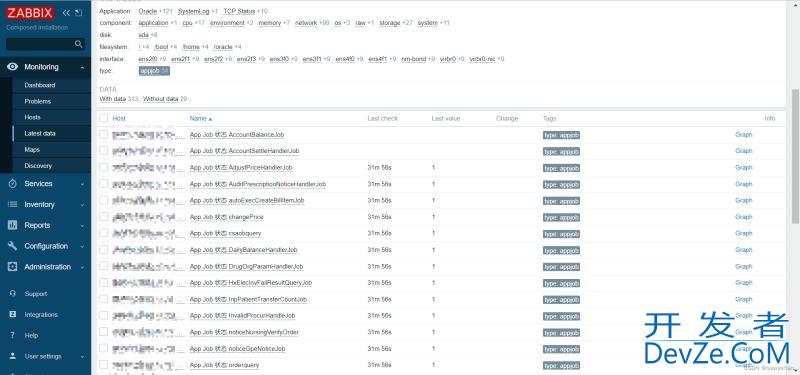Open item App Job noticeNursingVerifyOrder
Viewport: 800px width, 375px height.
tap(244, 332)
